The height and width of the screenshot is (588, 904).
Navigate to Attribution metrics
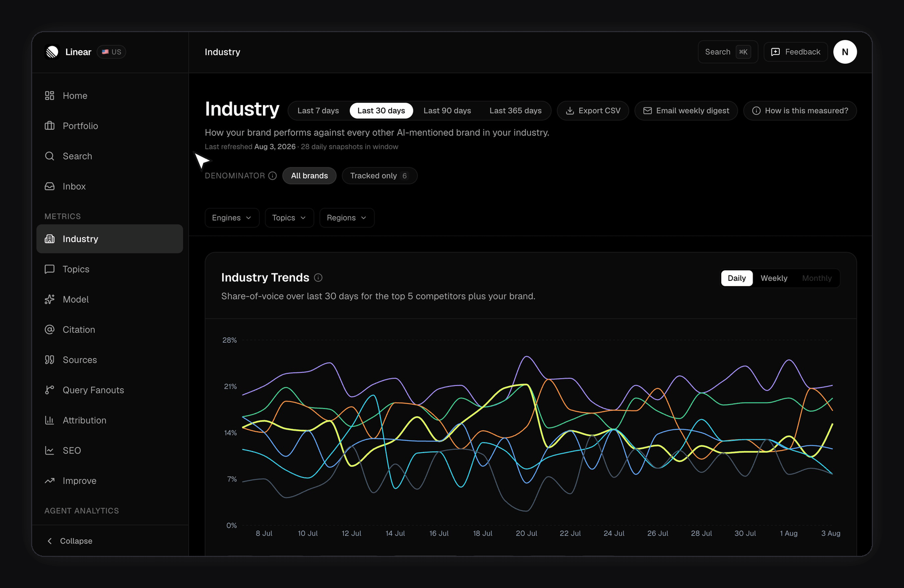tap(110, 420)
